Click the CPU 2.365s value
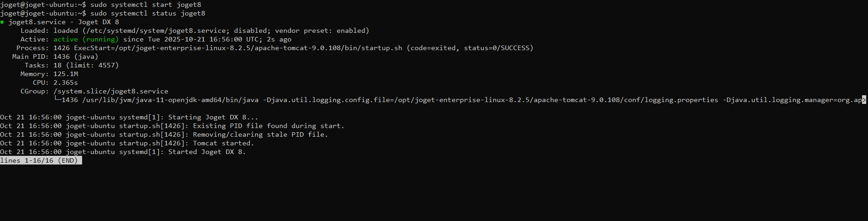 click(x=66, y=82)
